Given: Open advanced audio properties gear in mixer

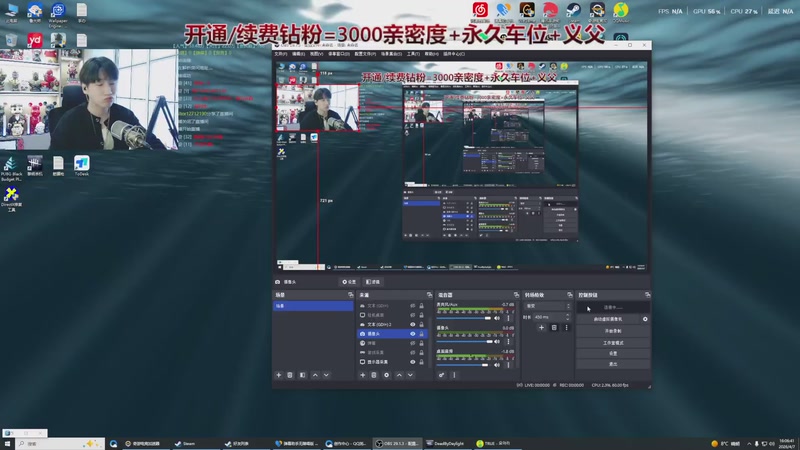Looking at the screenshot, I should [x=441, y=375].
